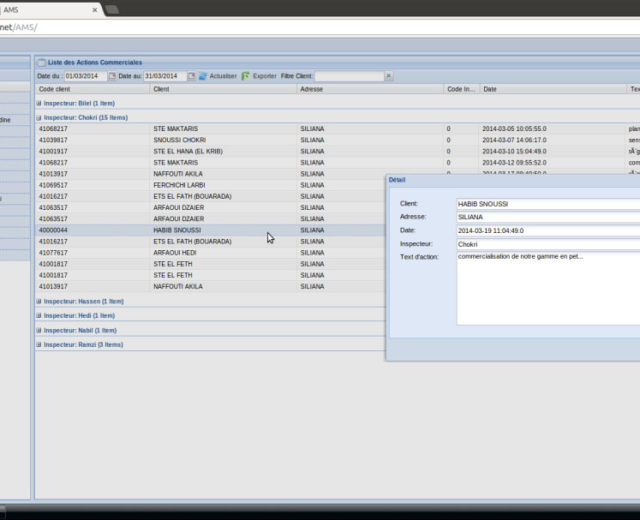Collapse the Inspecteur: Chokri group
Screen dimensions: 640x520
click(39, 117)
